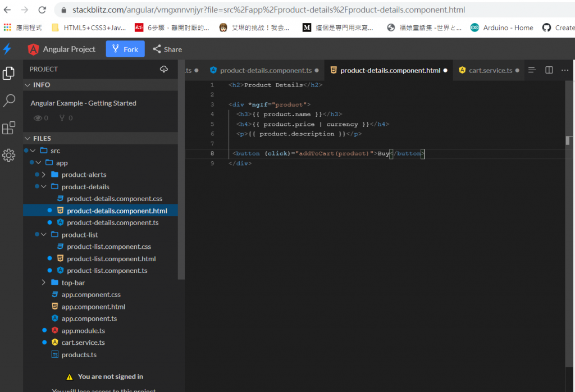Collapse the product-details folder

(43, 186)
